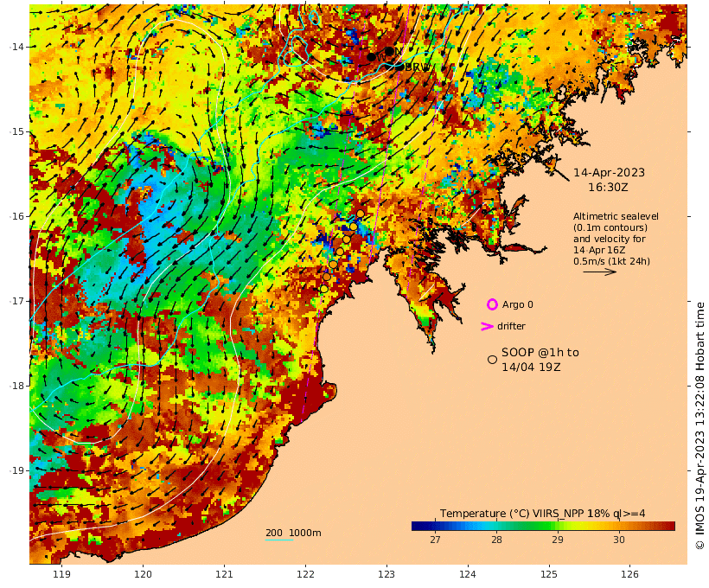Click the latitude axis label -19
Image resolution: width=709 pixels, height=588 pixels.
coord(16,470)
